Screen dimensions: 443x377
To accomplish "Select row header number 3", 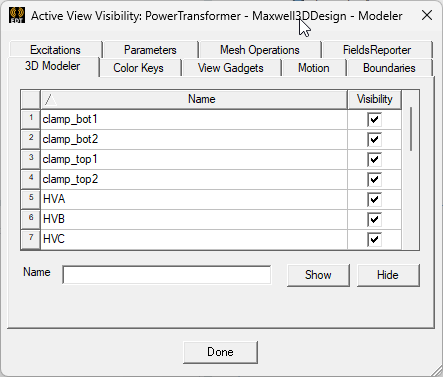I will tap(31, 159).
